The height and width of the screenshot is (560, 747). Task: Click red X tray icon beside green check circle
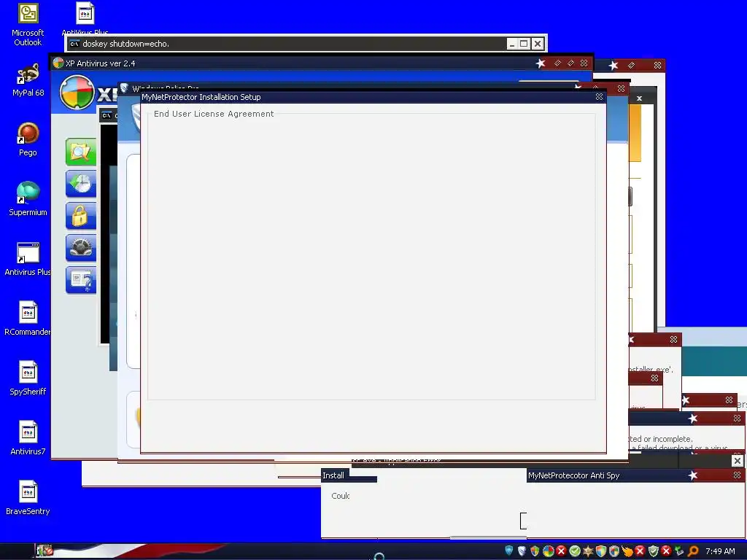[561, 551]
